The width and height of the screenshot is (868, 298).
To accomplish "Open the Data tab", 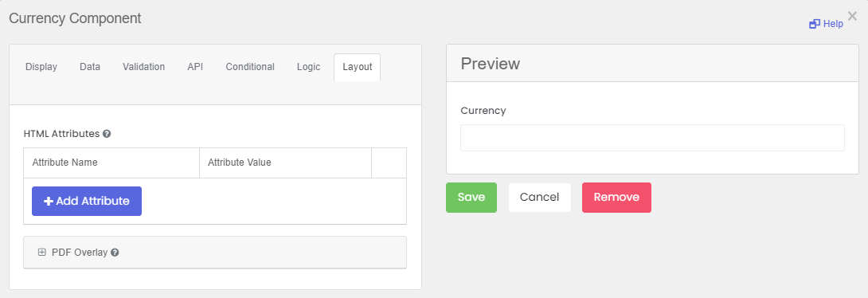I will pos(90,67).
